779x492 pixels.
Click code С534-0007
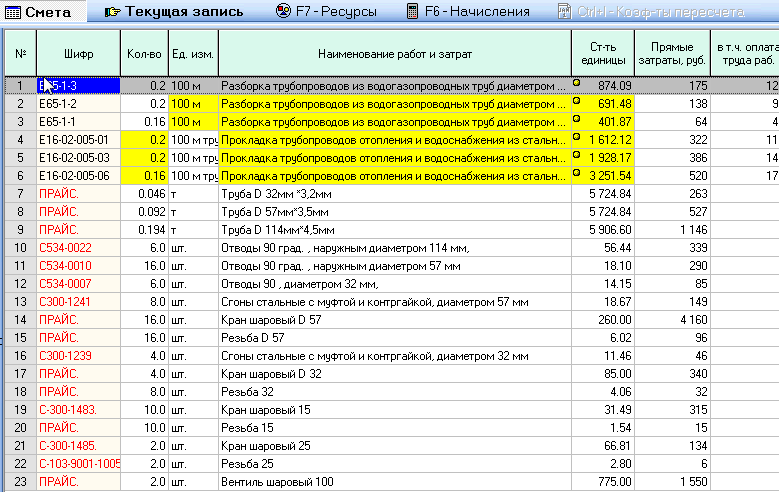coord(65,284)
